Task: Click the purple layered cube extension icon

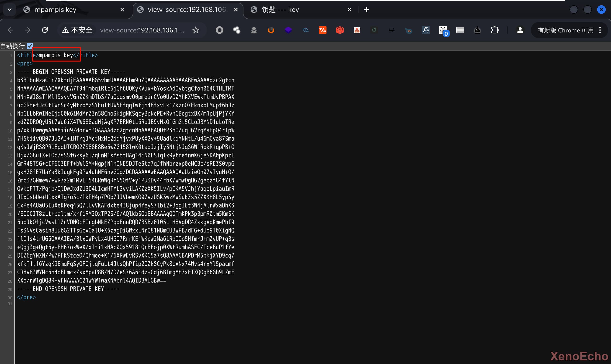Action: tap(288, 30)
